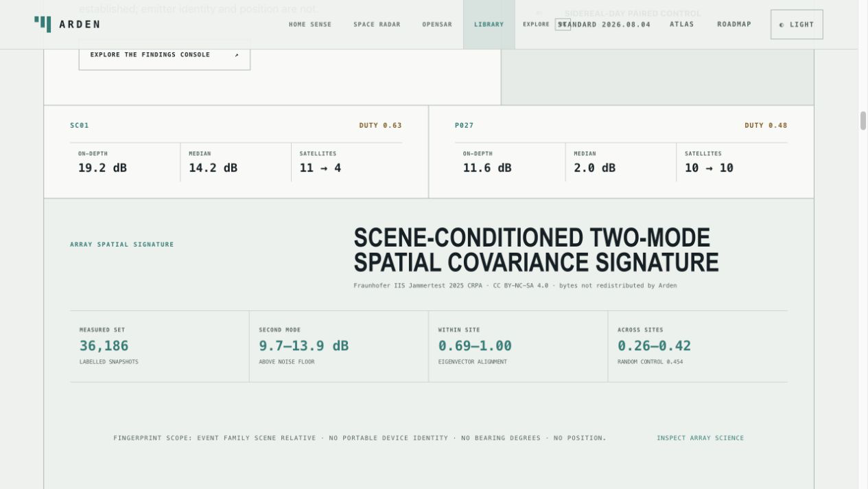The height and width of the screenshot is (489, 868).
Task: Click the 14.2 dB median value
Action: (x=213, y=168)
